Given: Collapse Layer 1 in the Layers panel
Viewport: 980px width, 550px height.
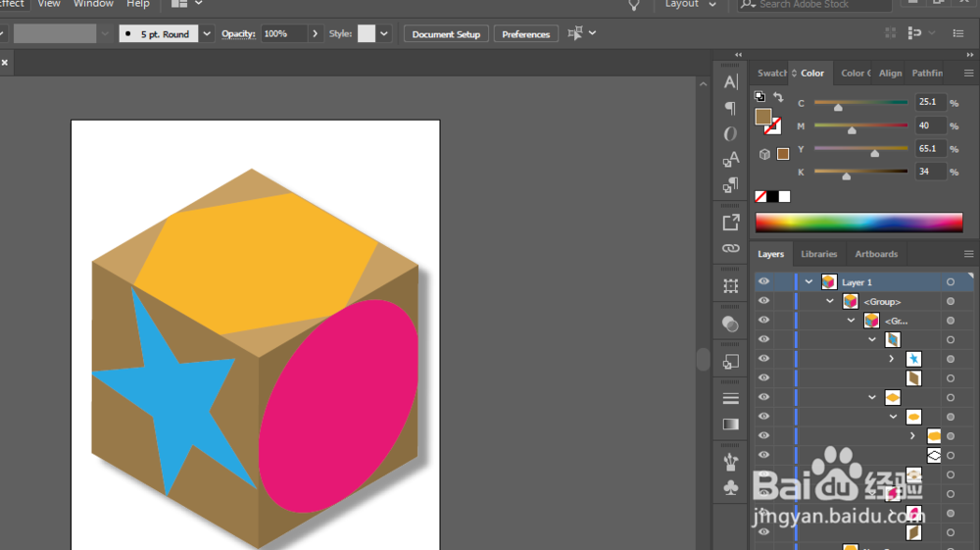Looking at the screenshot, I should [x=809, y=282].
